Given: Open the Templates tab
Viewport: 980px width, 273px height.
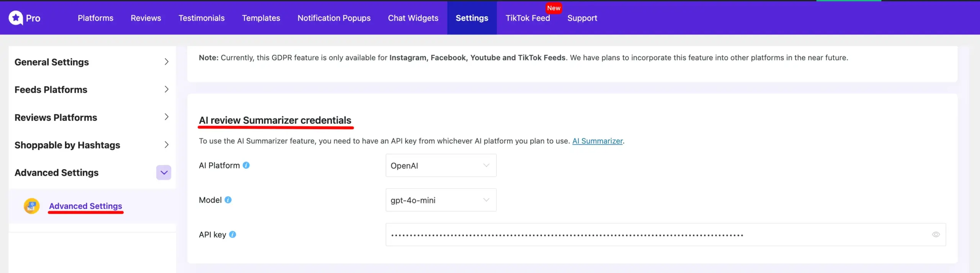Looking at the screenshot, I should point(261,18).
